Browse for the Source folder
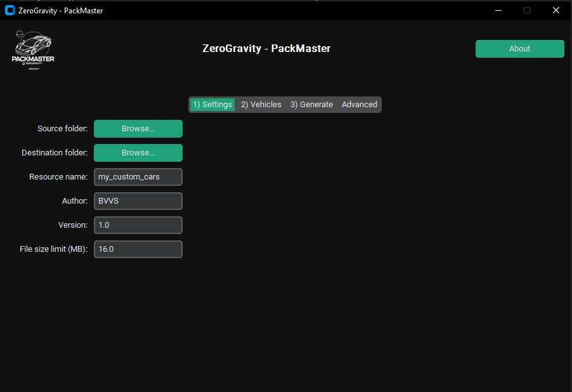 [x=138, y=129]
